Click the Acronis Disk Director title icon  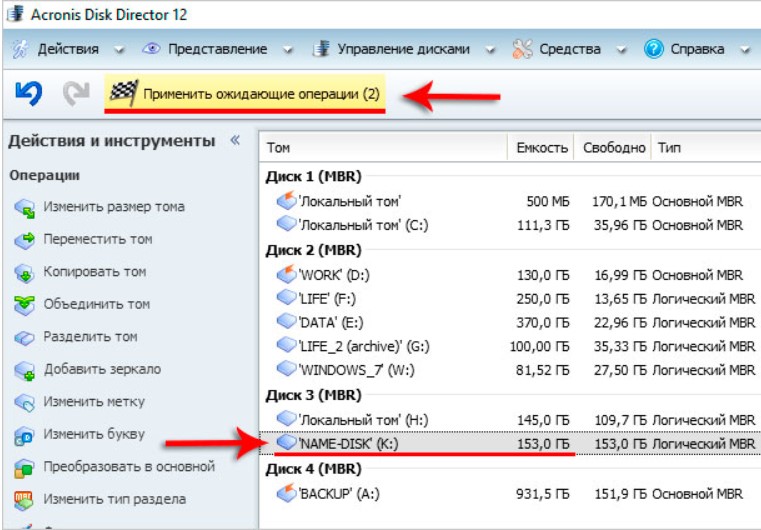point(16,14)
